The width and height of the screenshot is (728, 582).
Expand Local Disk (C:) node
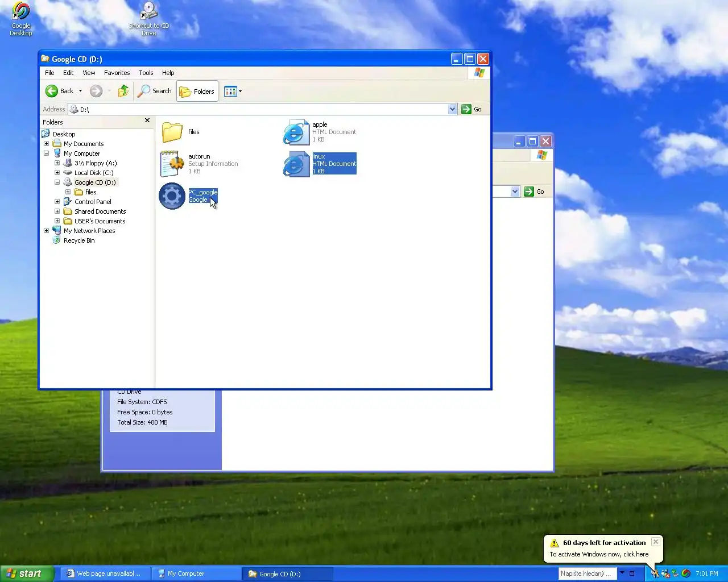pyautogui.click(x=57, y=173)
